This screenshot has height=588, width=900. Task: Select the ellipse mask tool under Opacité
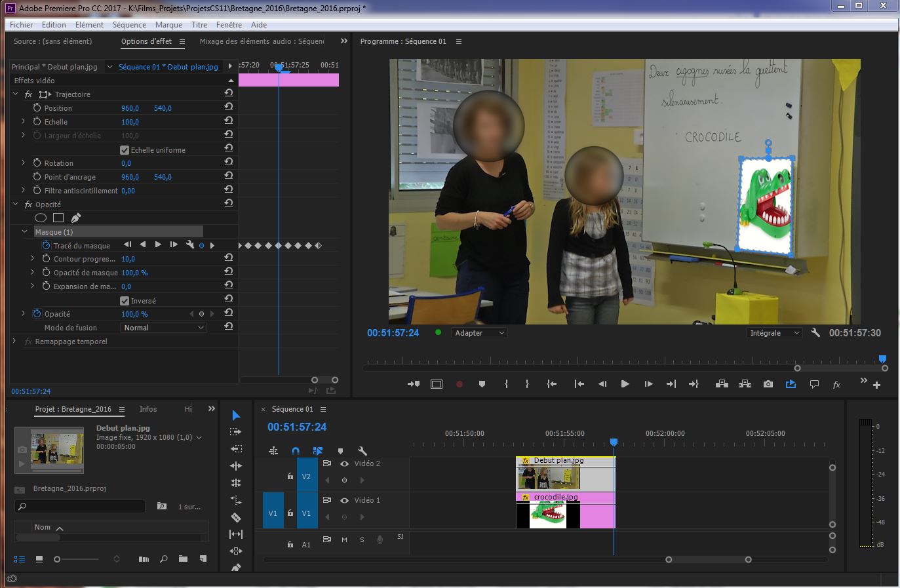(40, 218)
